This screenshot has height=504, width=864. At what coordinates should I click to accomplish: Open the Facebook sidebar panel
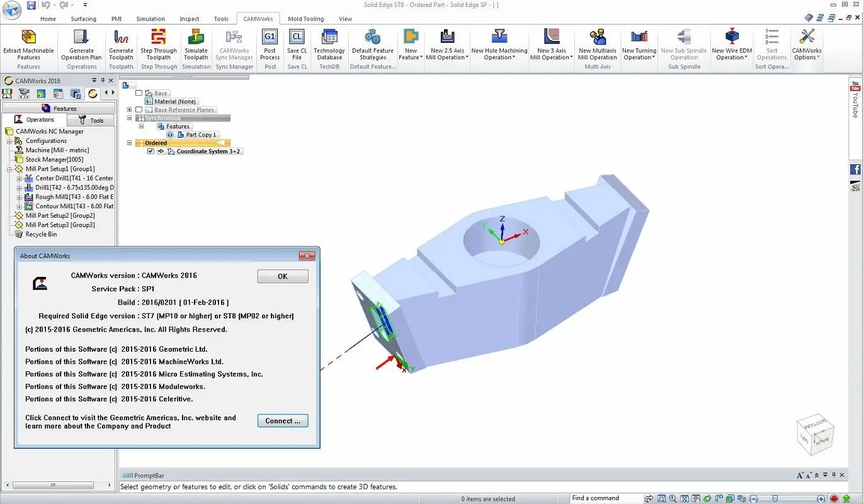(855, 169)
